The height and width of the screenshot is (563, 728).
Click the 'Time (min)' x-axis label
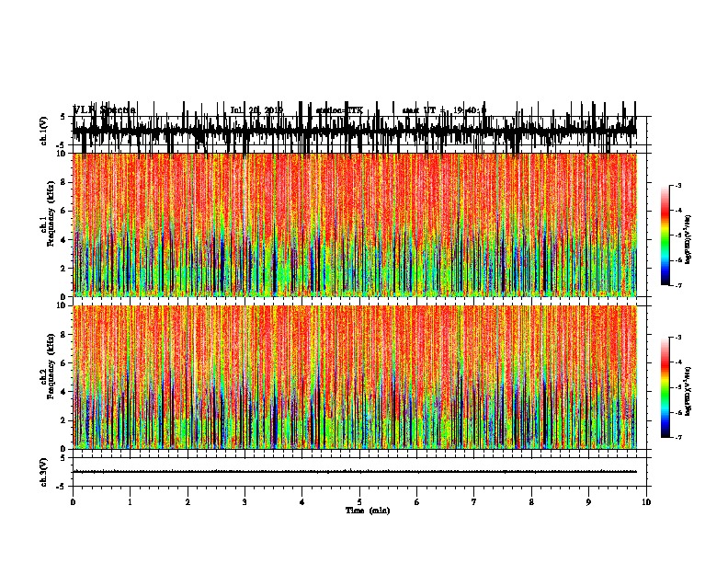[368, 511]
